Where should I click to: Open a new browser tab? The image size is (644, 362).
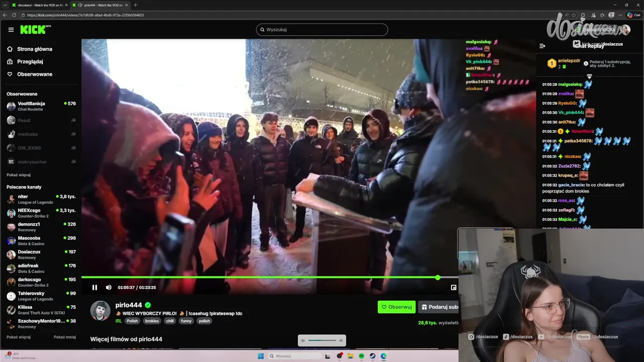(x=135, y=5)
